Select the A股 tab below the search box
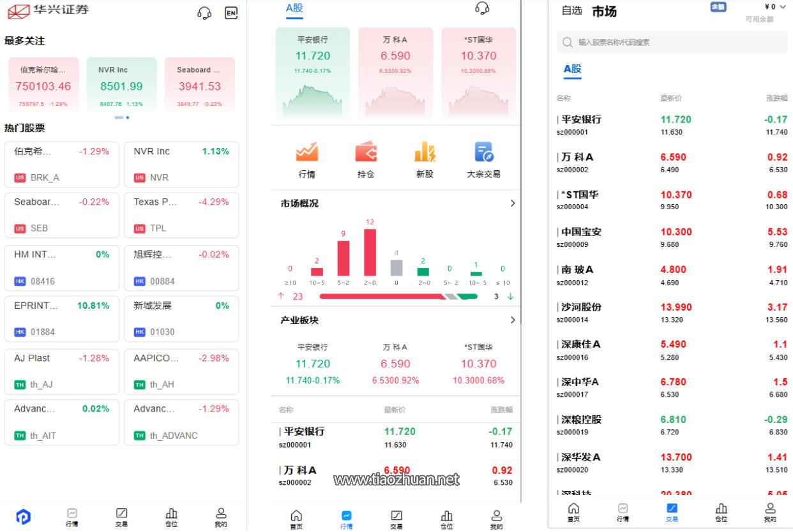 click(x=572, y=69)
